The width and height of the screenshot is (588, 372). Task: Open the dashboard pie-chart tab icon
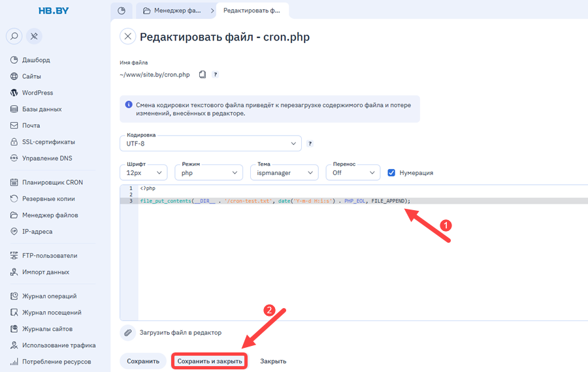click(x=122, y=11)
